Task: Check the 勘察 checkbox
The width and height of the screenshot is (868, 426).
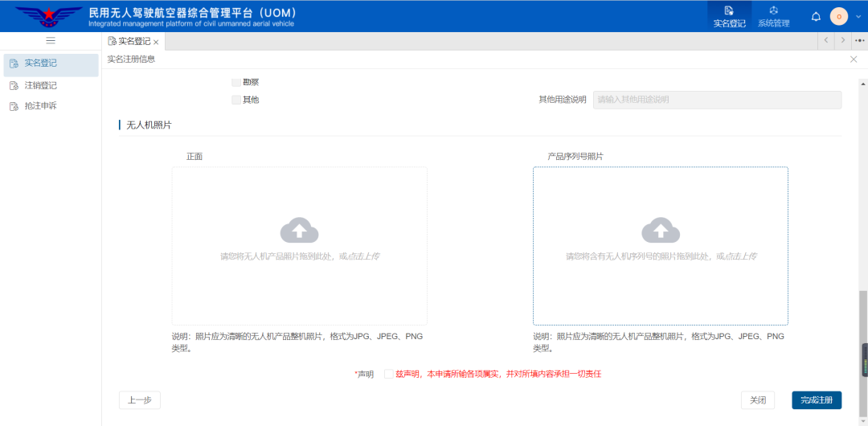Action: pos(236,82)
